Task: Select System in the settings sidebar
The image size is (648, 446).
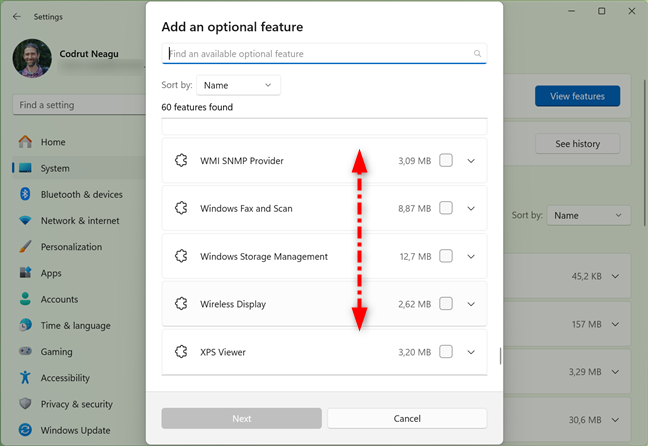Action: click(x=79, y=168)
